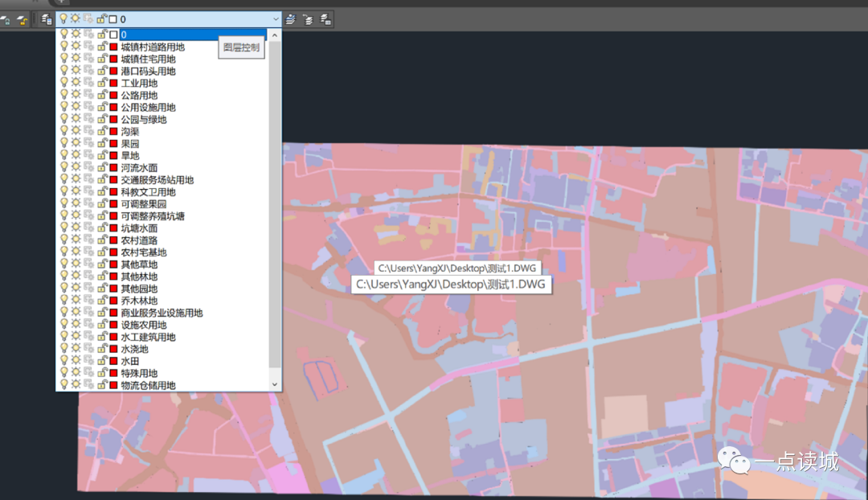The width and height of the screenshot is (868, 500).
Task: Pick the 物流仓储用地 layer in list
Action: point(148,385)
